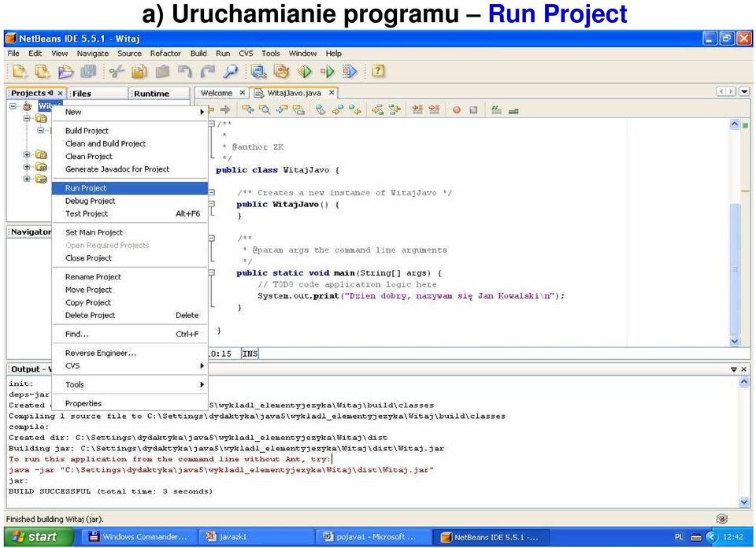
Task: Click the Build Main Project icon
Action: coord(259,72)
